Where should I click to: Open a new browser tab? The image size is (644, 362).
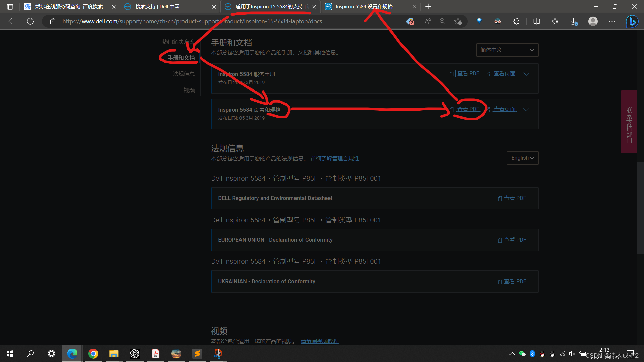tap(428, 7)
